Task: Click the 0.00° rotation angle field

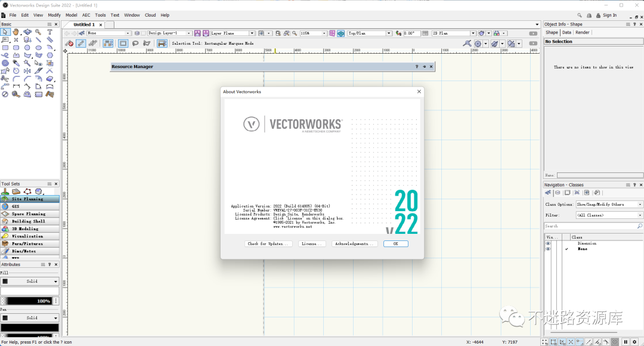Action: (411, 33)
